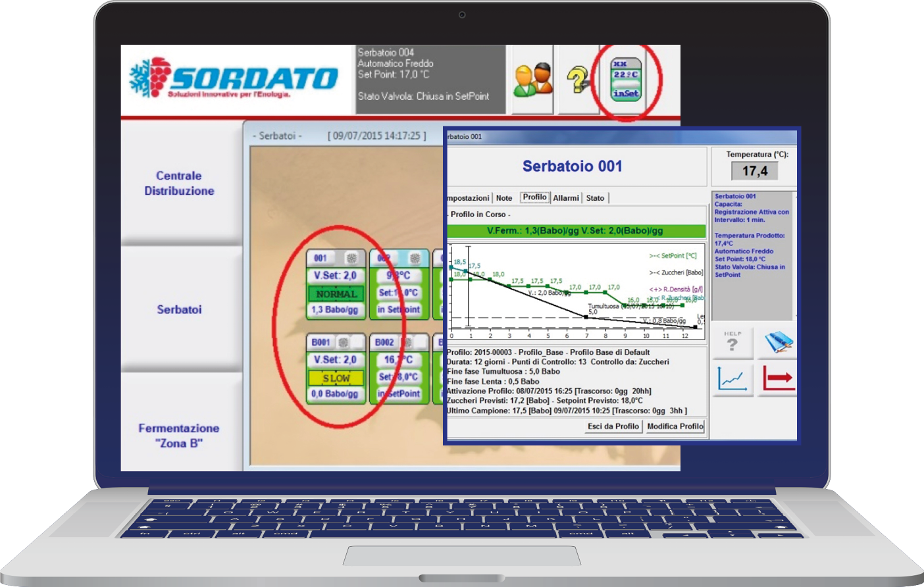Open the blue manual book icon

coord(778,342)
